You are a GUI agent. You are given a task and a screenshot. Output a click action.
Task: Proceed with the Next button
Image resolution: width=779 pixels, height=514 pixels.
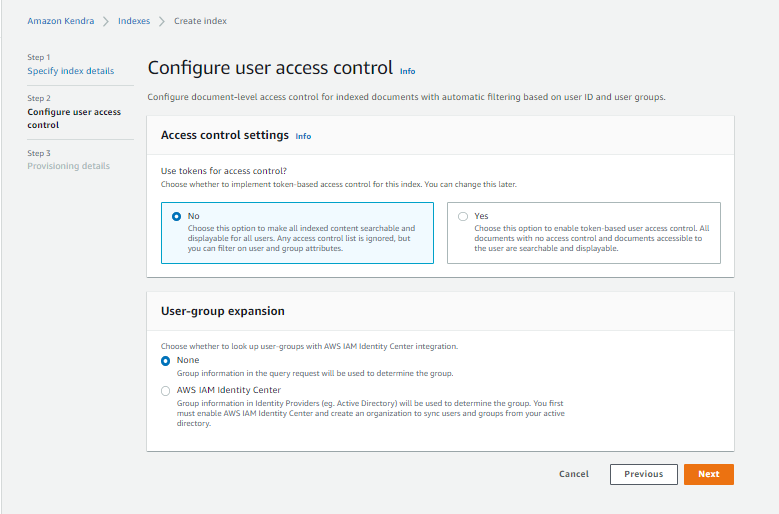point(708,474)
